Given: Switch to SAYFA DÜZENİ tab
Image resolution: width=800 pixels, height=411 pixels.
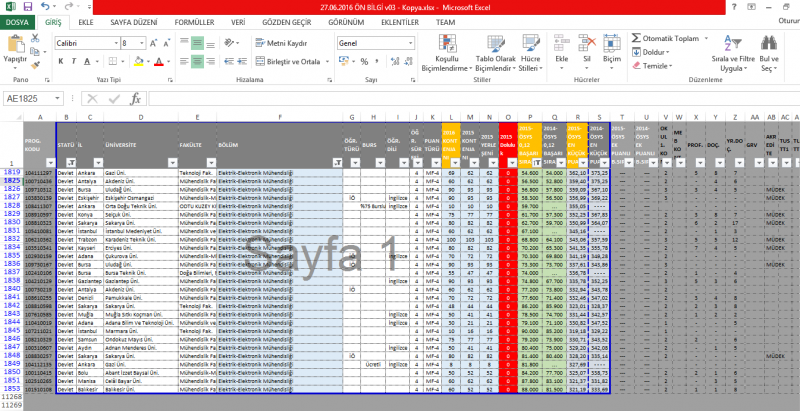Looking at the screenshot, I should click(x=134, y=22).
